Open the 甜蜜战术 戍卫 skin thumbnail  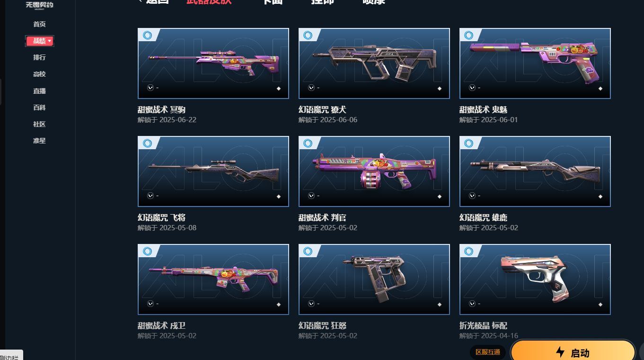click(x=213, y=279)
